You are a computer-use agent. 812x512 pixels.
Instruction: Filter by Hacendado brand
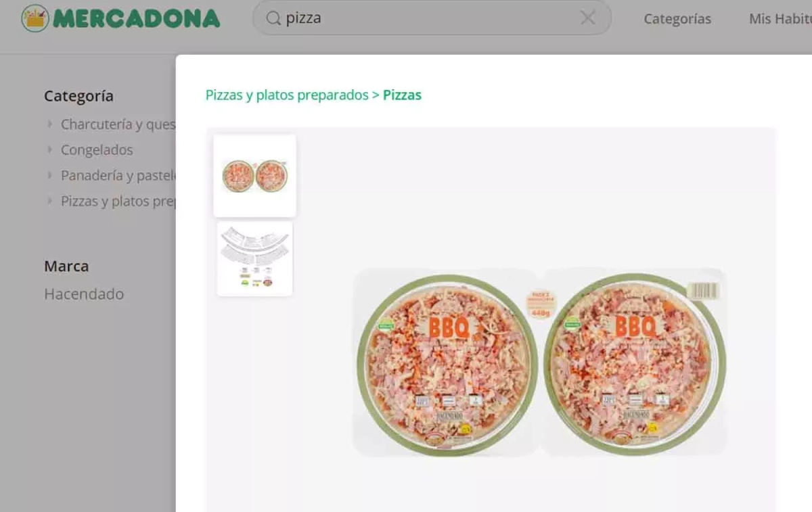pos(84,294)
